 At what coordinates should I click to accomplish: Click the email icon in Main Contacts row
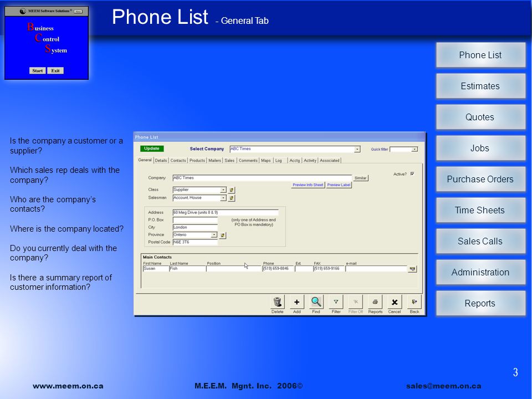click(412, 269)
